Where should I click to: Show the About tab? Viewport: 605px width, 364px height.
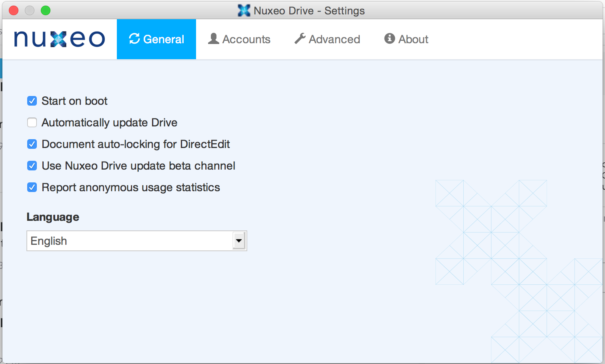click(406, 39)
